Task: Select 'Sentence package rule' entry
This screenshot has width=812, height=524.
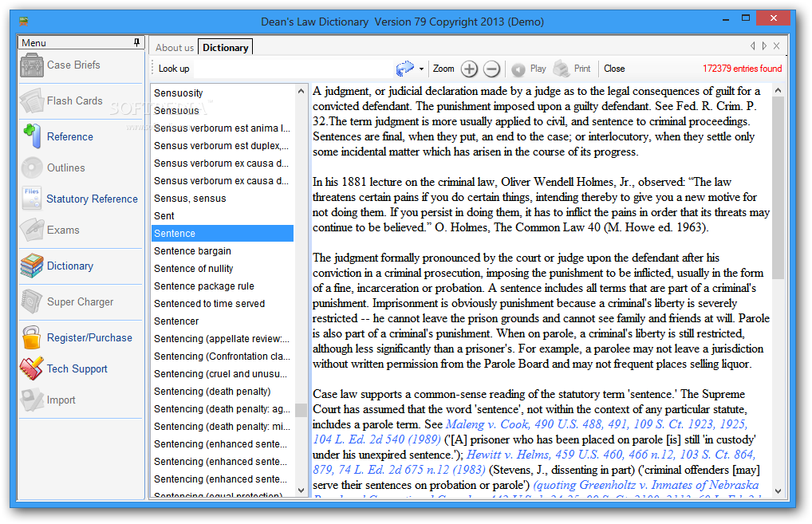Action: coord(223,286)
